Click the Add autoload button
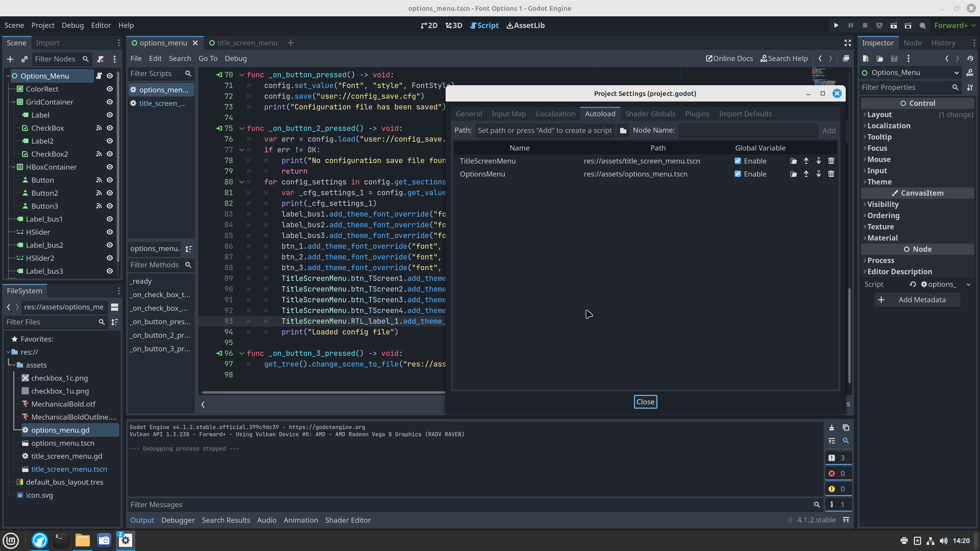The image size is (980, 551). click(829, 130)
